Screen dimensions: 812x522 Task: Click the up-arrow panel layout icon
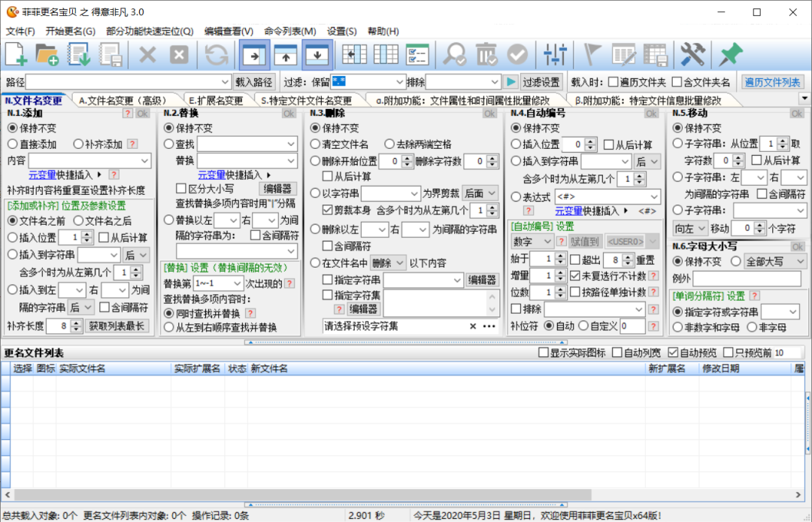point(286,54)
